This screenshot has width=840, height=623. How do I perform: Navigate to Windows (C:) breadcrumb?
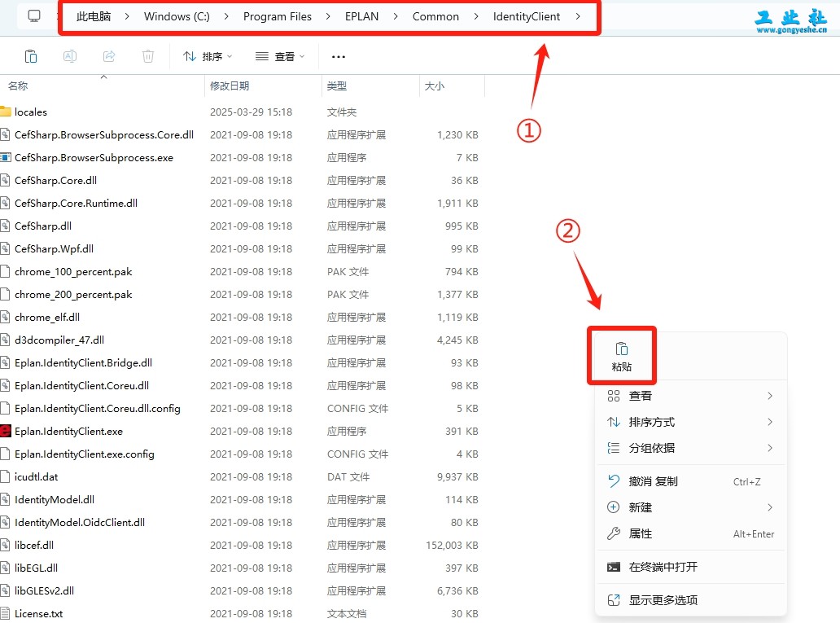coord(177,16)
